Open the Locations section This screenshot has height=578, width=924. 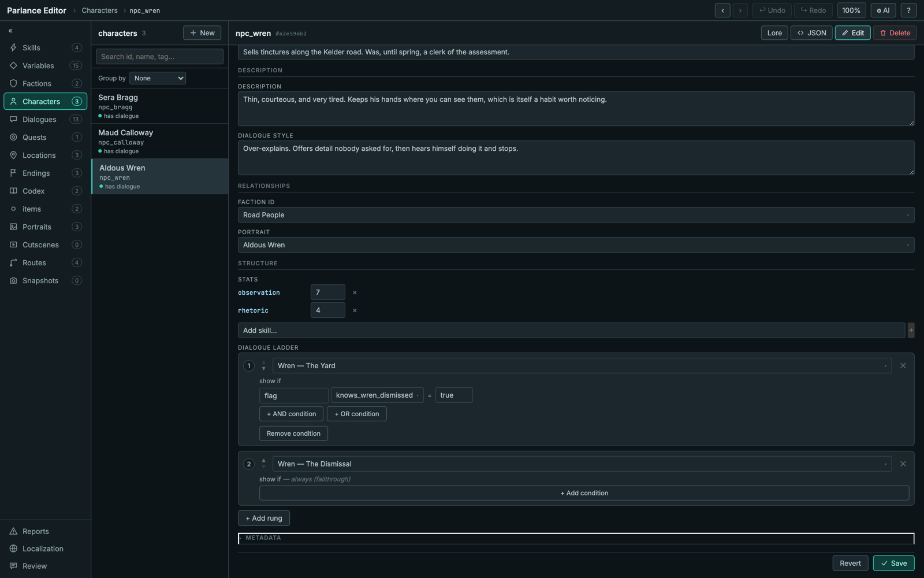(45, 155)
